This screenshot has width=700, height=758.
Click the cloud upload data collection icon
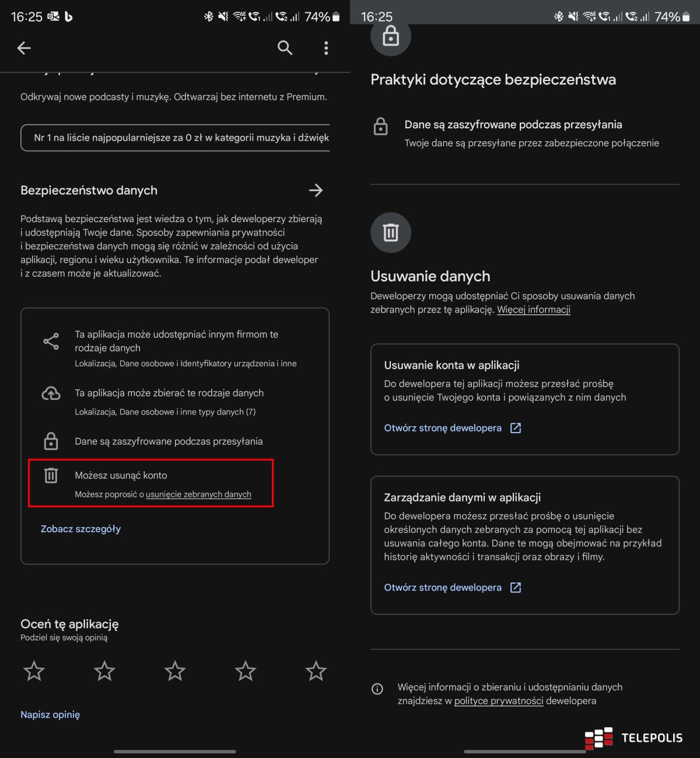click(51, 394)
